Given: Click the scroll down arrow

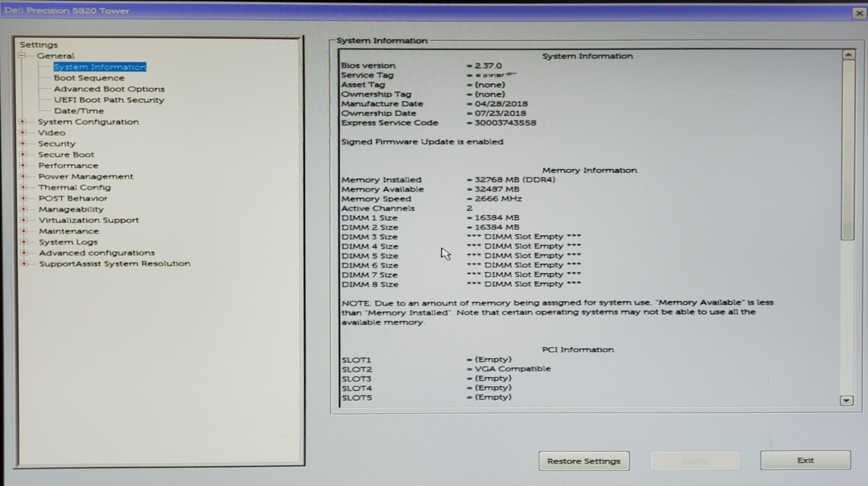Looking at the screenshot, I should (x=846, y=401).
